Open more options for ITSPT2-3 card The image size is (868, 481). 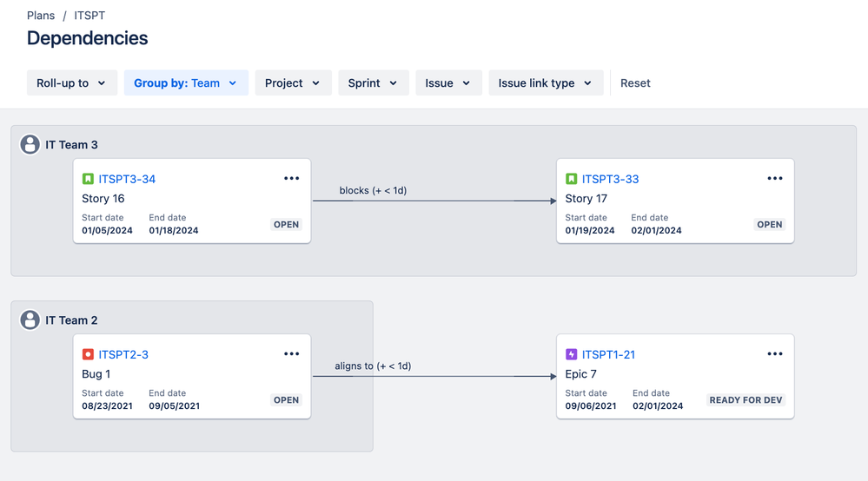click(x=292, y=354)
